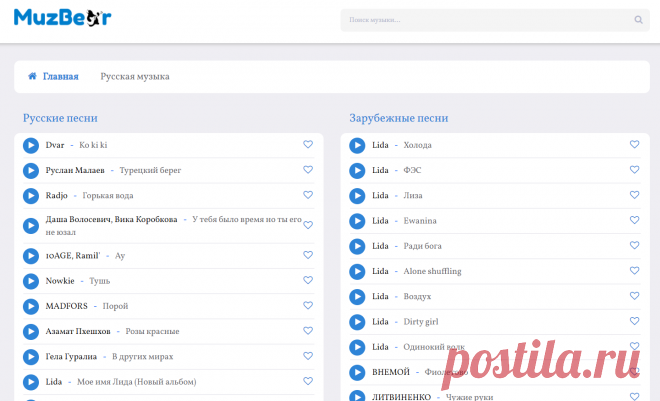The height and width of the screenshot is (401, 660).
Task: Play Nowkie Тушь song
Action: [x=30, y=281]
